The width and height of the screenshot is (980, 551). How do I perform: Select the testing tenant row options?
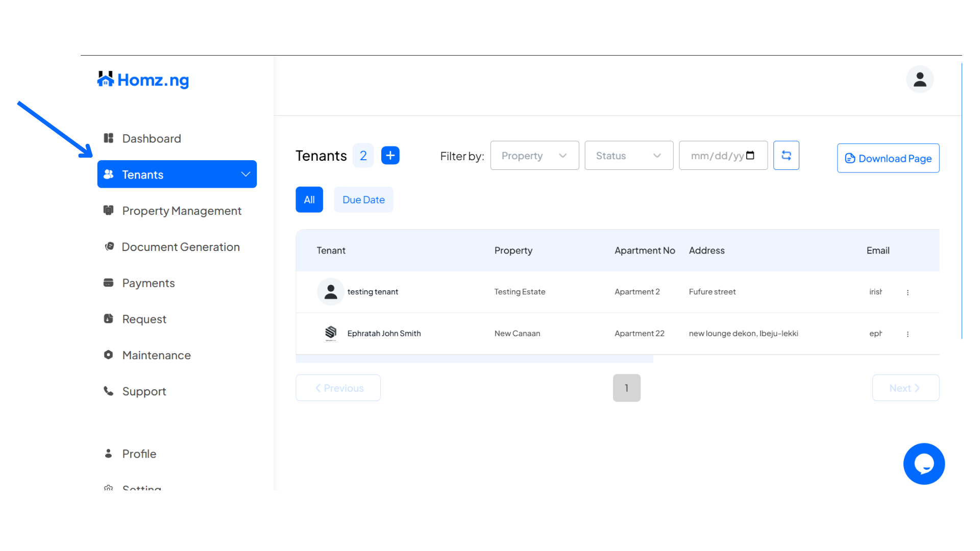[908, 292]
